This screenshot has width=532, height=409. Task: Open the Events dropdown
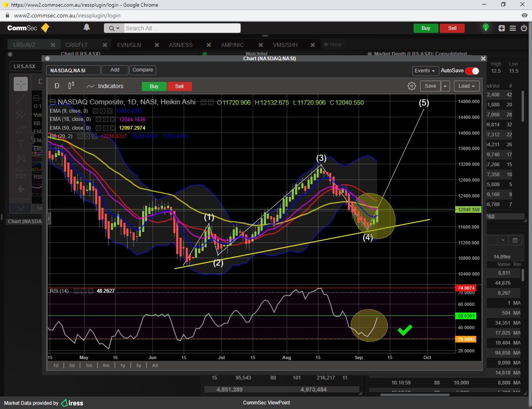[425, 71]
